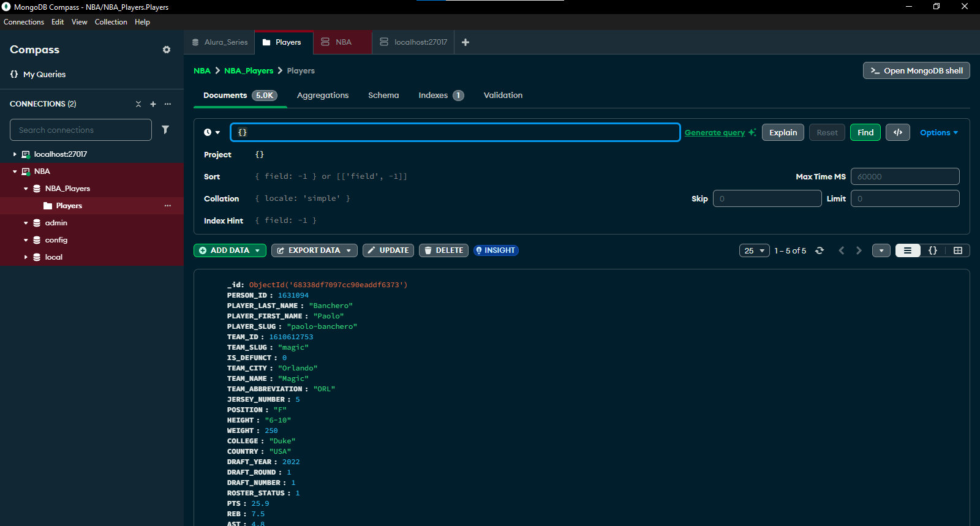980x526 pixels.
Task: Open documents per page 25 dropdown
Action: click(754, 250)
